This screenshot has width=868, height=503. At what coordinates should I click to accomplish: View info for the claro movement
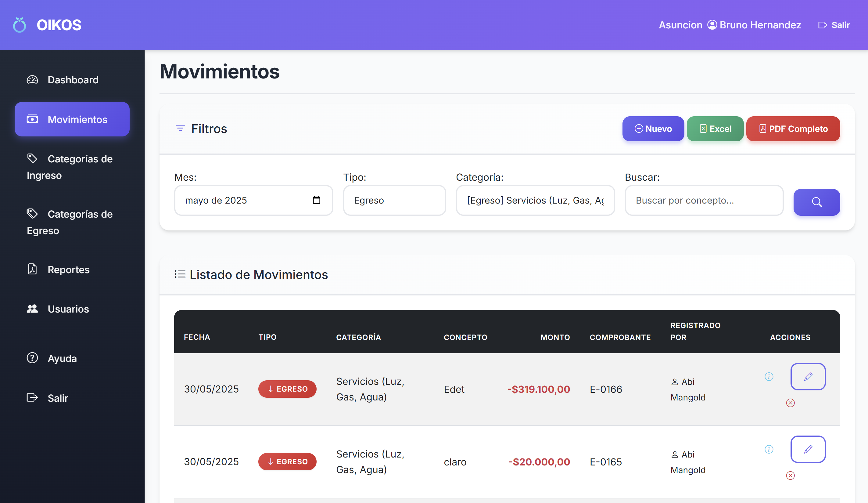769,449
